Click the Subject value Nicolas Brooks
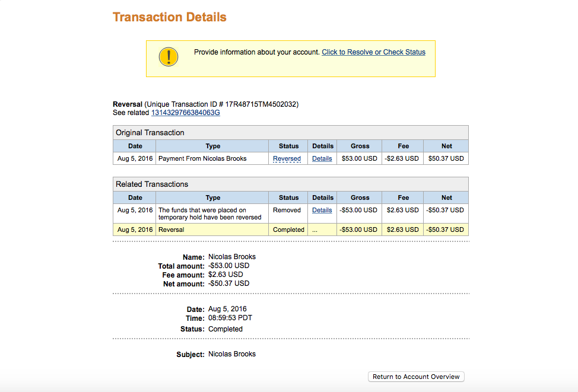The height and width of the screenshot is (392, 578). pyautogui.click(x=232, y=353)
